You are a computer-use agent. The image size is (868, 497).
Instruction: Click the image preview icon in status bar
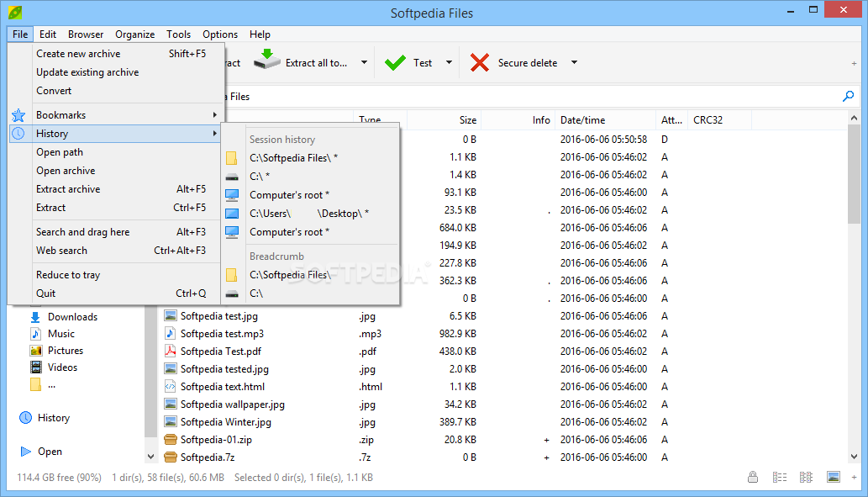tap(833, 477)
